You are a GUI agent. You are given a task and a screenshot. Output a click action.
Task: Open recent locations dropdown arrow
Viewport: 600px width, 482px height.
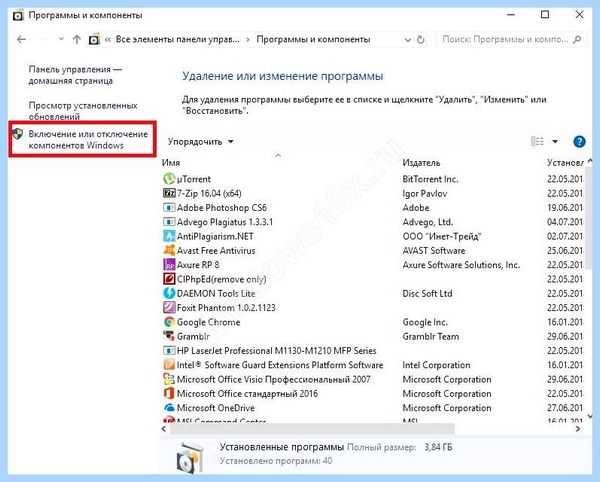[x=61, y=39]
